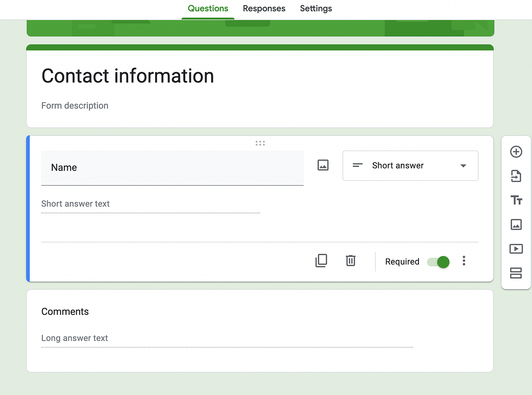Open the Short answer question type dropdown

410,166
